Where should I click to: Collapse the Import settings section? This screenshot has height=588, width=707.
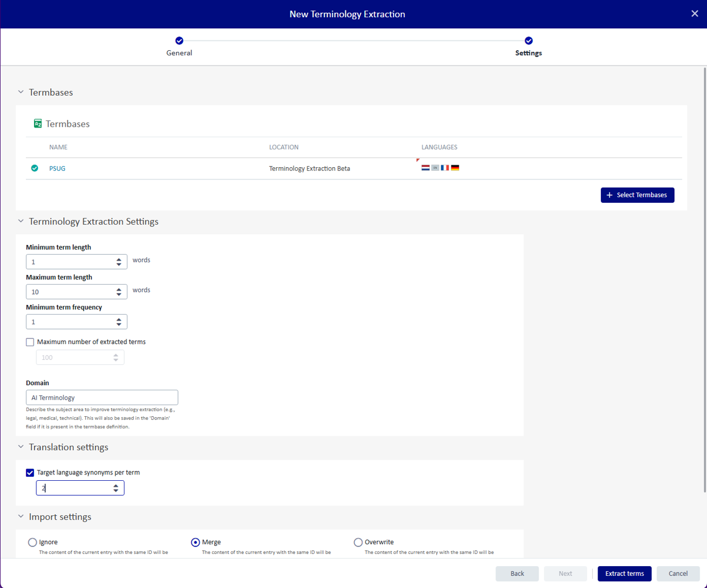[21, 517]
